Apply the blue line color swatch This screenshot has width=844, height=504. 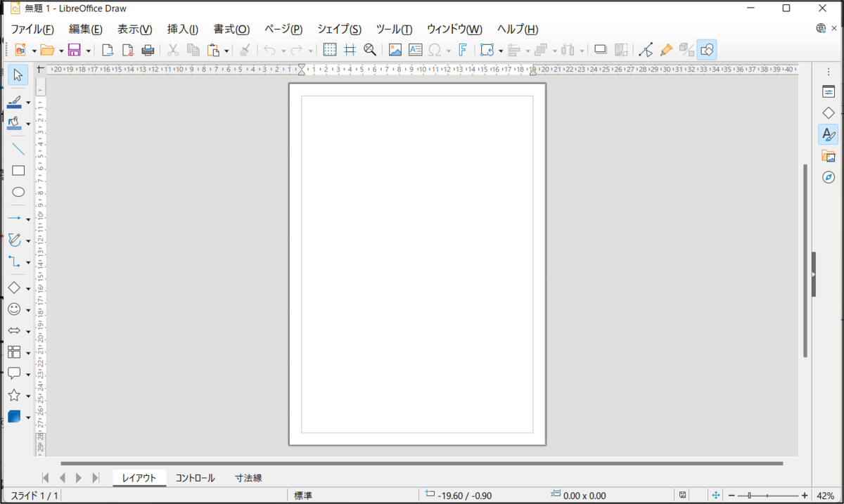coord(14,102)
